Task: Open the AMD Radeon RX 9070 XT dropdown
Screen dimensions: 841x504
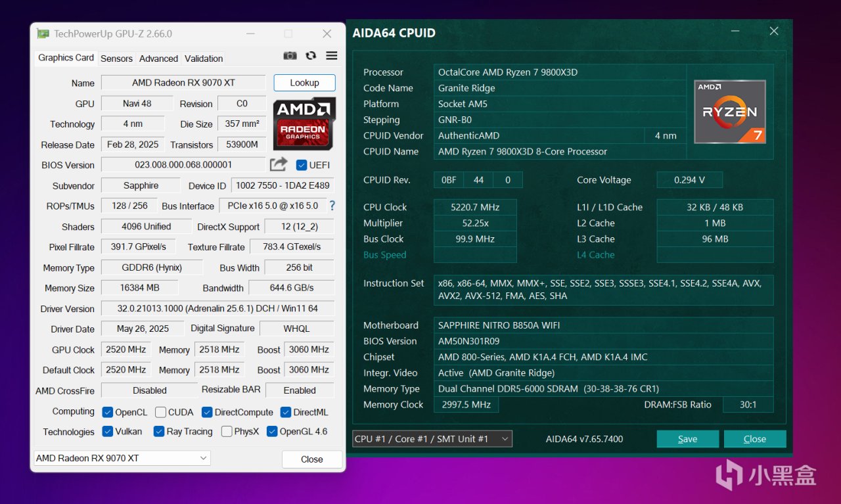Action: click(x=122, y=458)
